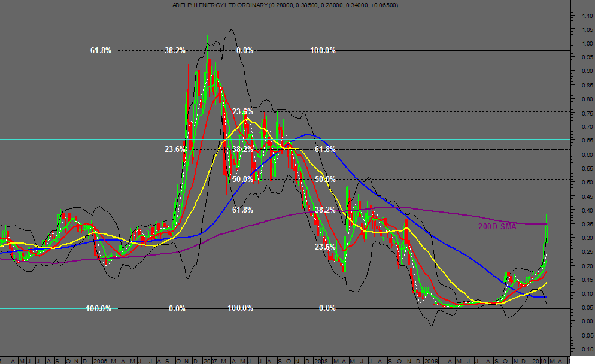Click price axis value 0.40
595x364 pixels.
pyautogui.click(x=587, y=210)
